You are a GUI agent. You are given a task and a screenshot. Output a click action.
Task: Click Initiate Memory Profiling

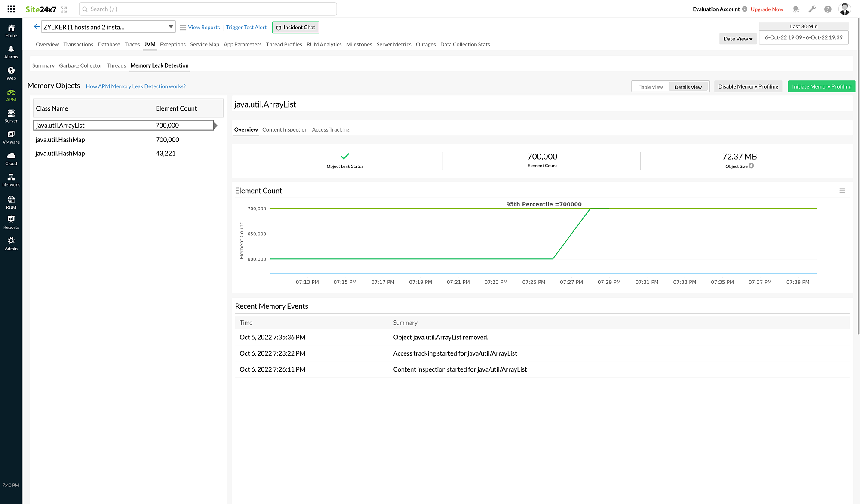(x=821, y=86)
